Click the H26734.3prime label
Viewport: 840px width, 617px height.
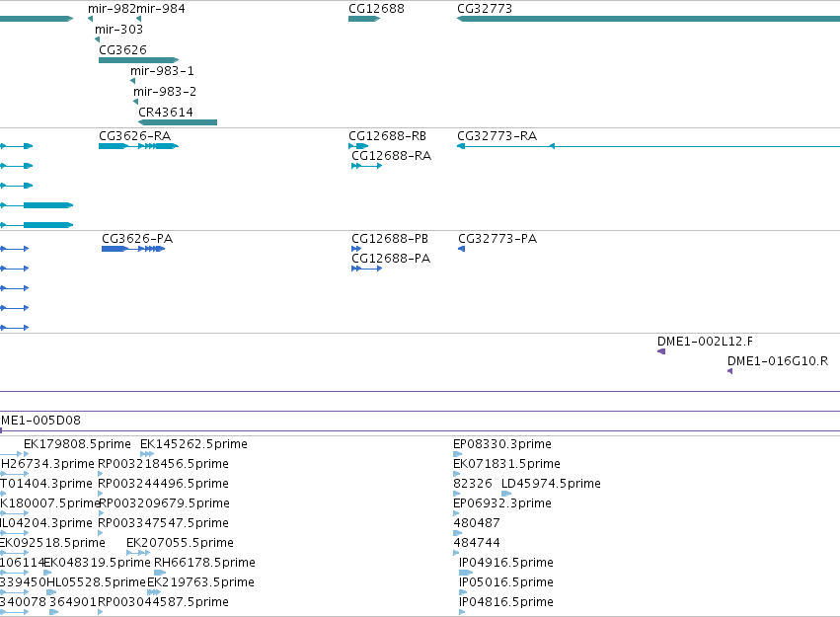[x=47, y=464]
